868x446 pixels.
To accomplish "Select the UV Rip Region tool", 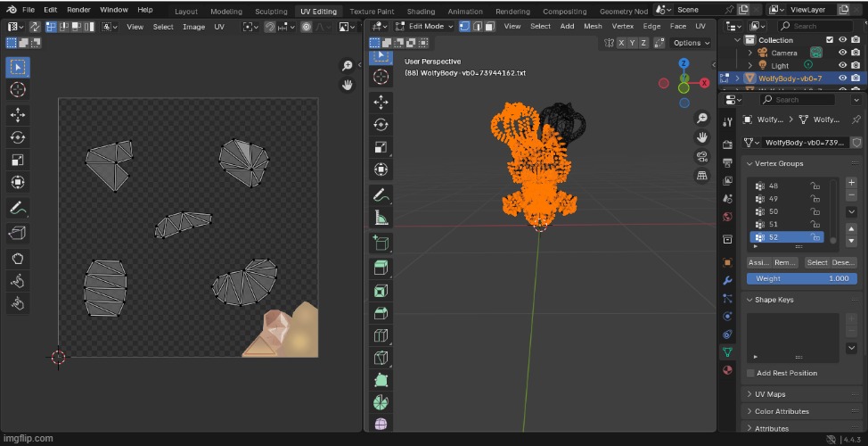I will point(18,233).
